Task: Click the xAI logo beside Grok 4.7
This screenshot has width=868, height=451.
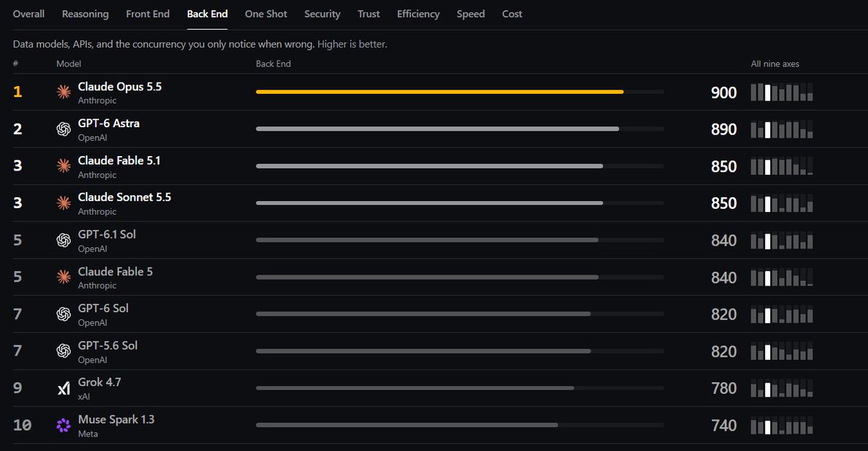Action: pyautogui.click(x=64, y=388)
